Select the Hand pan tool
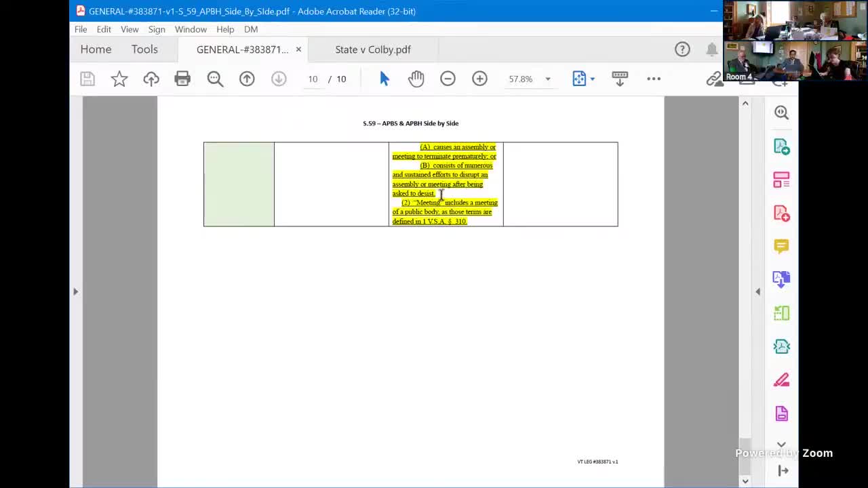 point(416,79)
